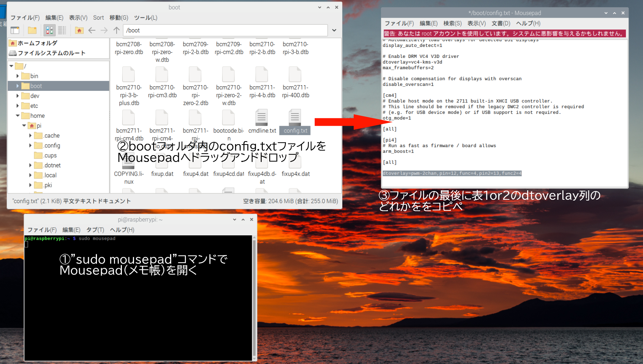Open the path history dropdown

click(334, 30)
